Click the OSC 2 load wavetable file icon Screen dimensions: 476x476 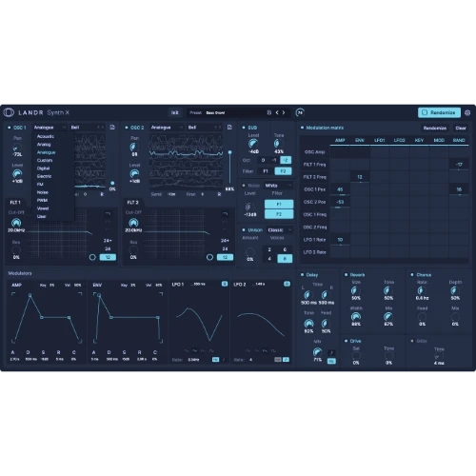tap(229, 128)
